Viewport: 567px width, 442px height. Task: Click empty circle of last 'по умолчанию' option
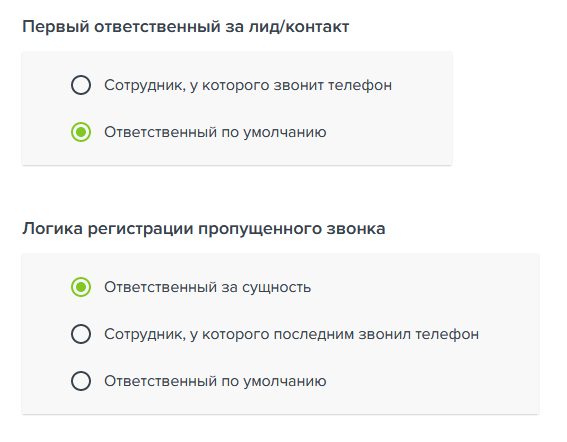[81, 381]
